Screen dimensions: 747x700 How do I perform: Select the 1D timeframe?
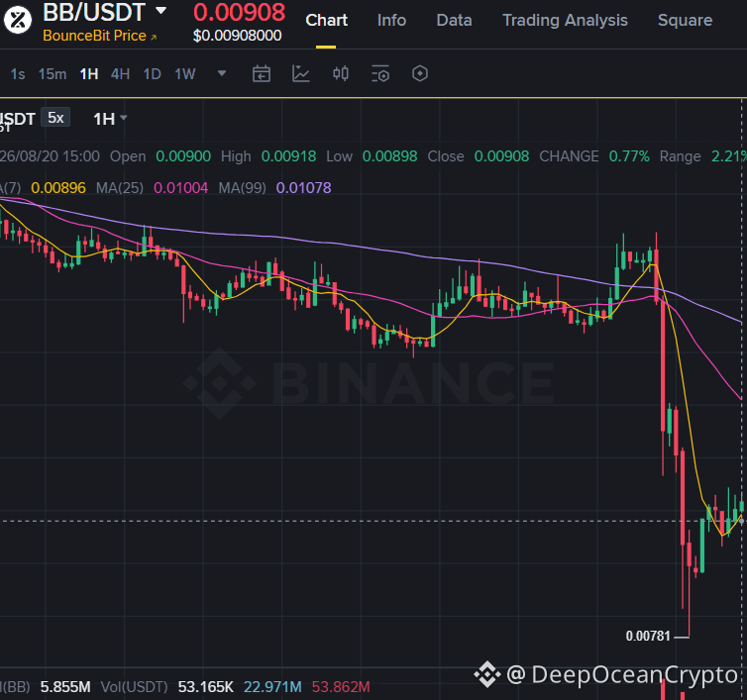(x=152, y=74)
